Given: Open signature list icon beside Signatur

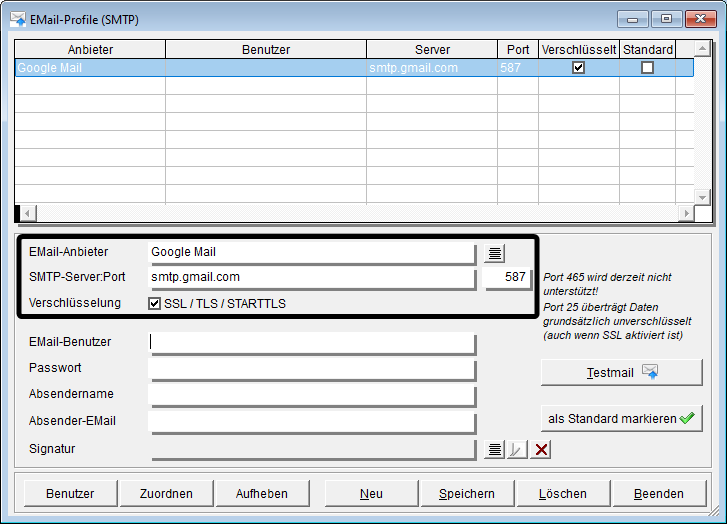Looking at the screenshot, I should [495, 449].
